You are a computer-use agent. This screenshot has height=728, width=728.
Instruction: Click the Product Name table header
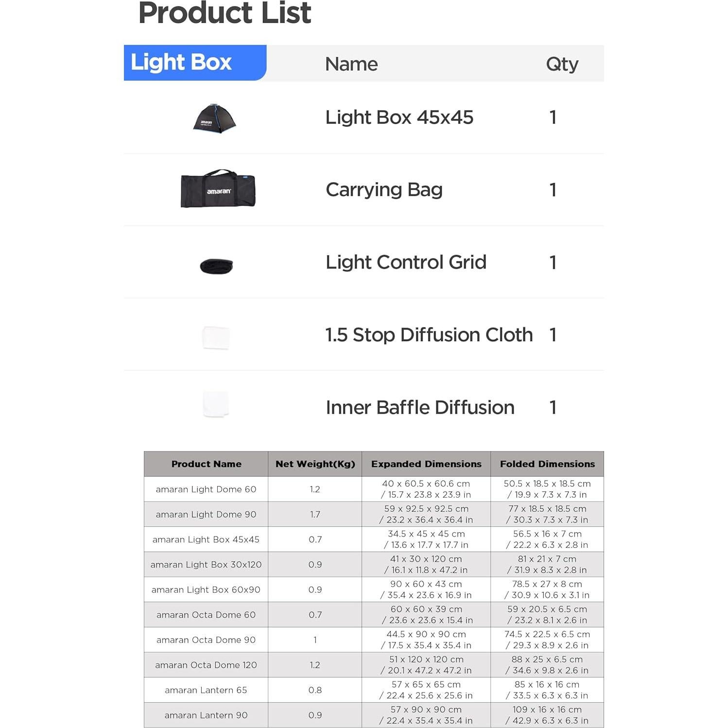(x=206, y=464)
